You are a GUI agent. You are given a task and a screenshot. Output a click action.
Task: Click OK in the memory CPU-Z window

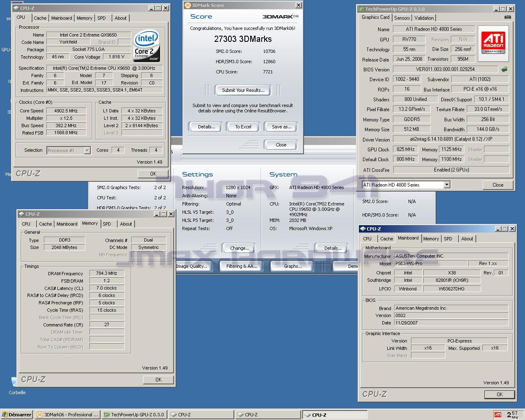click(x=158, y=380)
